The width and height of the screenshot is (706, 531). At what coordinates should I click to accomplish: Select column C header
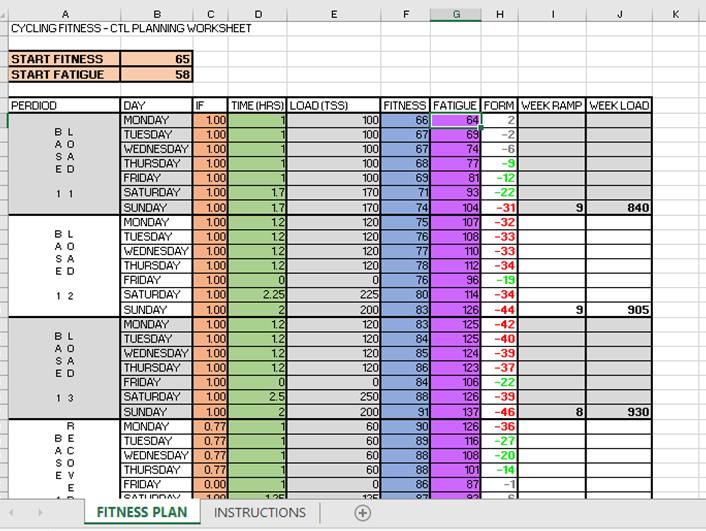(x=210, y=14)
